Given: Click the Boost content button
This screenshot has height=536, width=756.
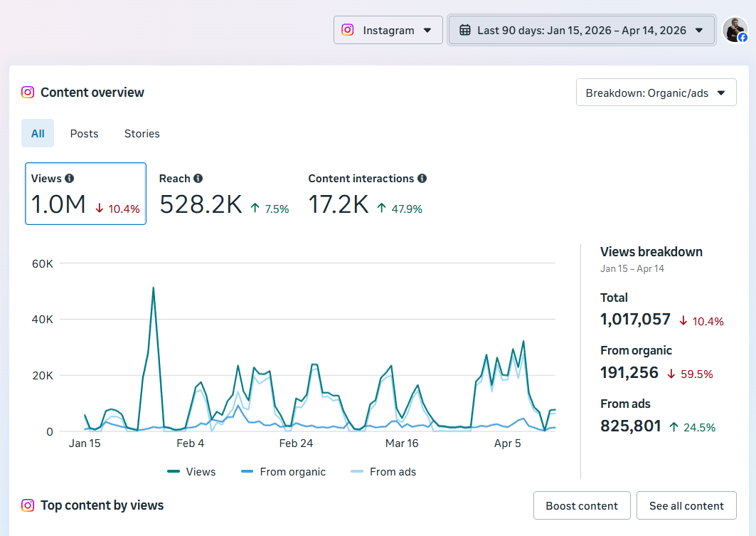Looking at the screenshot, I should click(582, 505).
